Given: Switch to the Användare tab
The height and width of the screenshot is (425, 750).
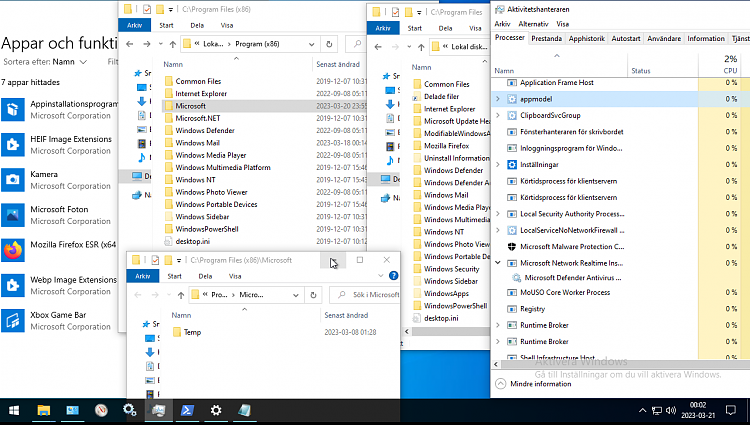Looking at the screenshot, I should [664, 39].
